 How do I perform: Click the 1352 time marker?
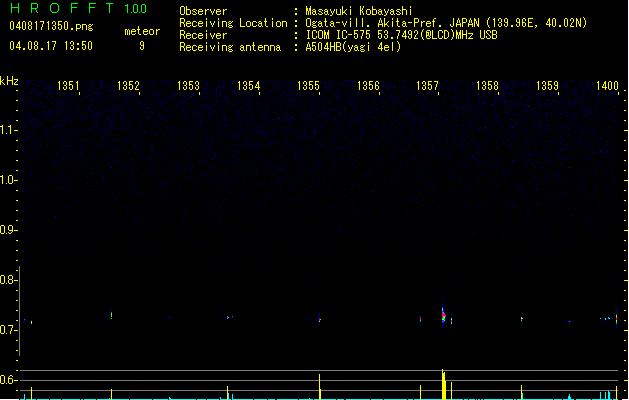(x=128, y=85)
